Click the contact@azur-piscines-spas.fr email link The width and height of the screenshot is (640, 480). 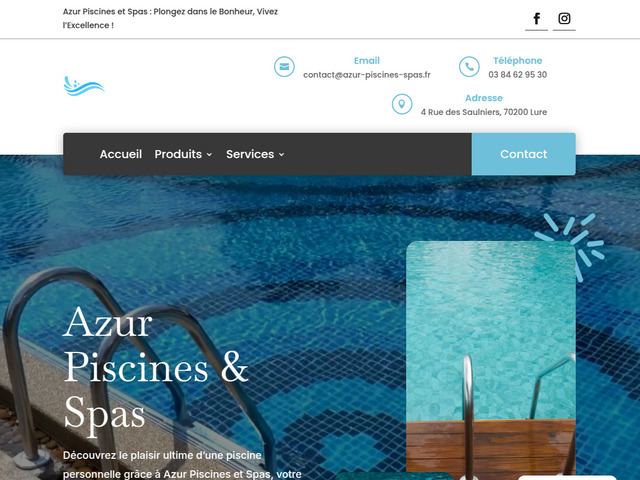(367, 75)
